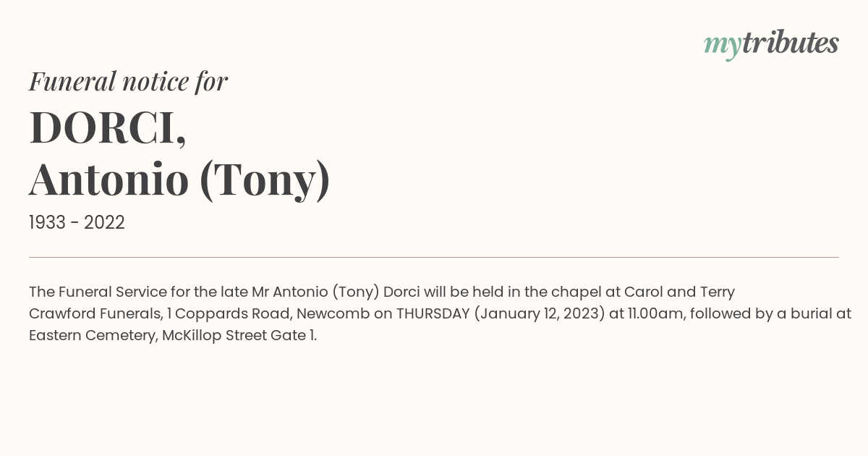Select the years "1933 - 2022"
This screenshot has width=868, height=456.
pyautogui.click(x=77, y=223)
